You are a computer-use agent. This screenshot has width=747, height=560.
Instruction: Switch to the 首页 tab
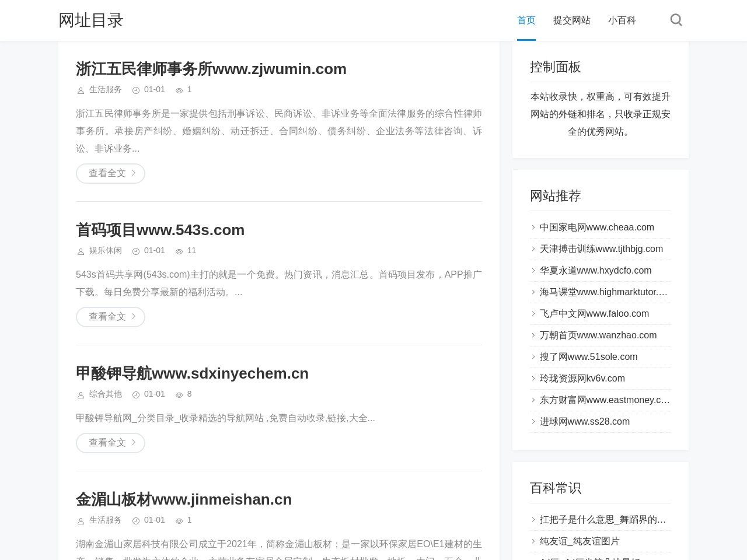[526, 20]
